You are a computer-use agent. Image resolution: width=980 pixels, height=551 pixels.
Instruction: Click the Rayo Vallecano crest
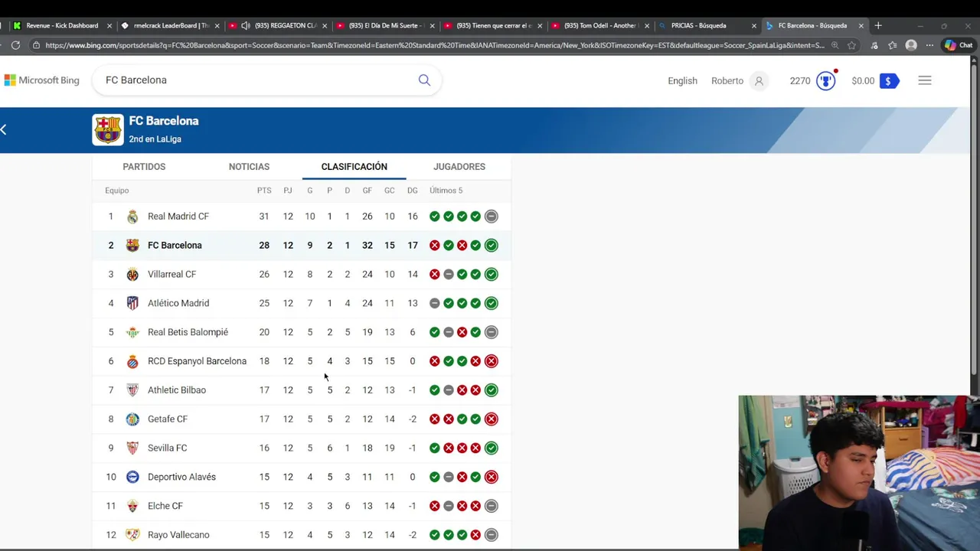(x=132, y=535)
